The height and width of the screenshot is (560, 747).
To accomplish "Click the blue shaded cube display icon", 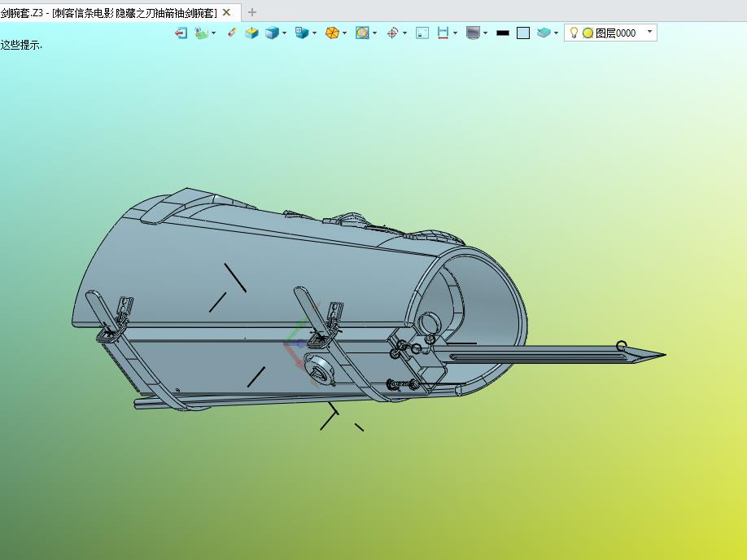I will (272, 33).
